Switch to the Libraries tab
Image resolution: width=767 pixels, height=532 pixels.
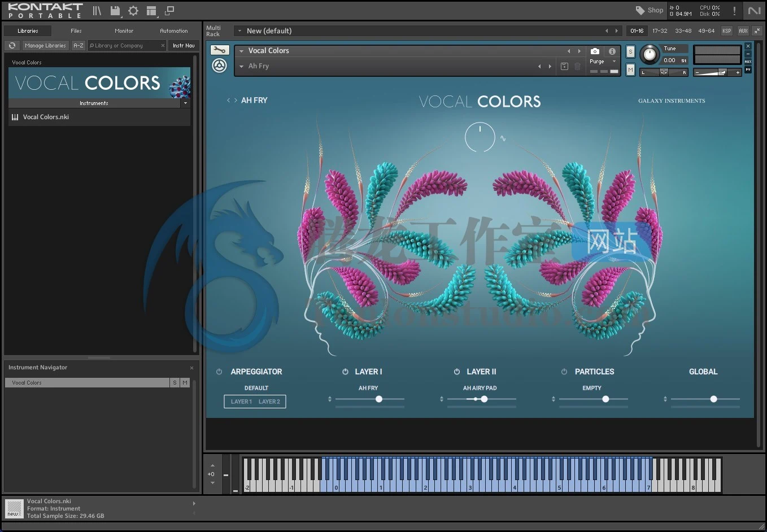28,31
